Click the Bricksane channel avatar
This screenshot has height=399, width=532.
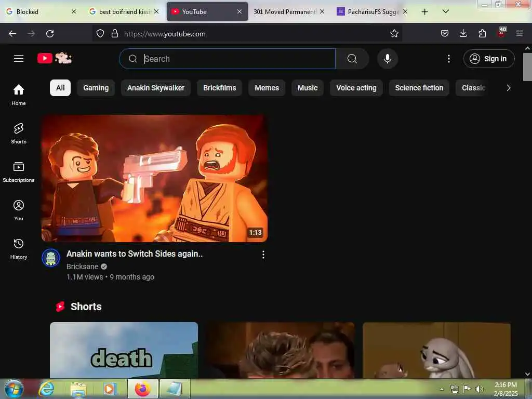51,258
